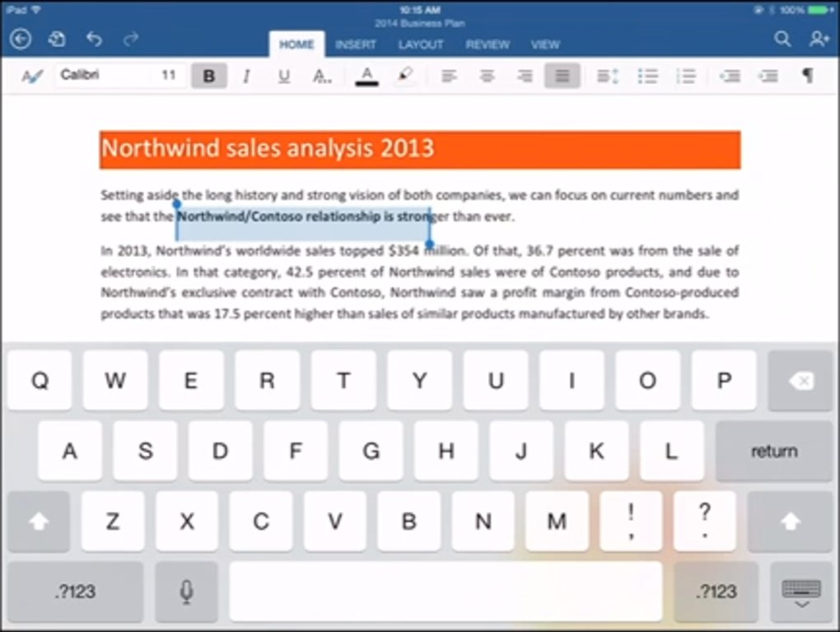Open the font size 11 dropdown
Screen dimensions: 840x632
[169, 75]
